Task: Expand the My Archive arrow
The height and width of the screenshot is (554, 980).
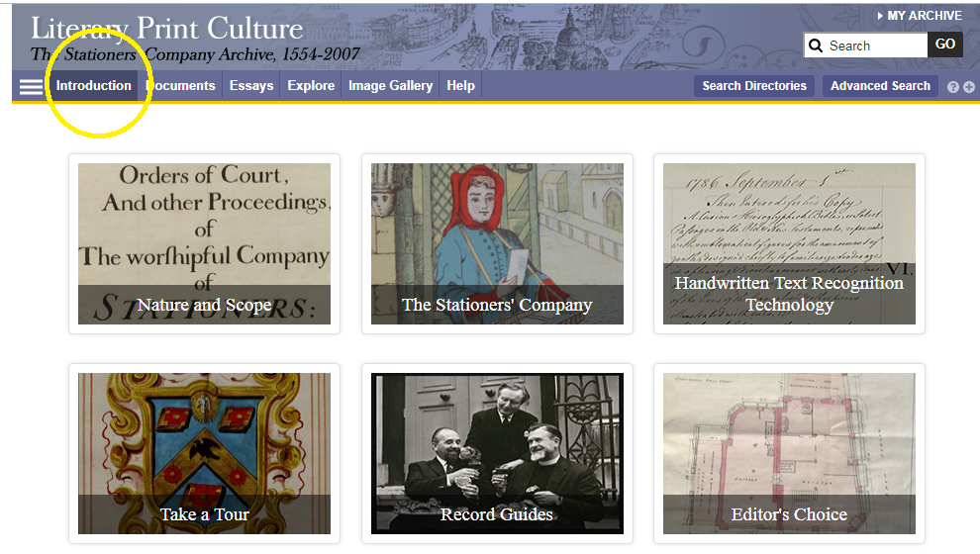Action: point(880,16)
